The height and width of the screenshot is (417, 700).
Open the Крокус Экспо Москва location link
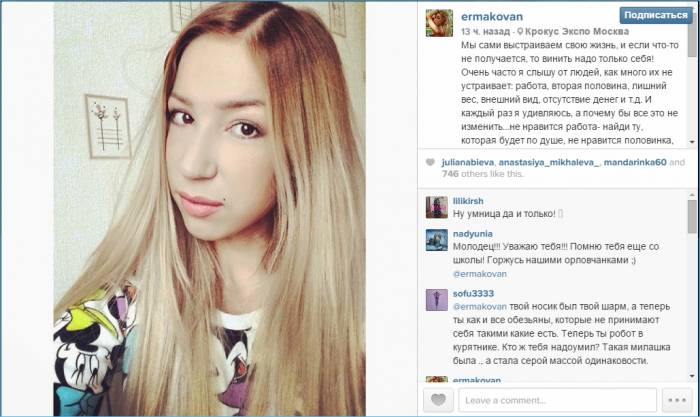577,31
